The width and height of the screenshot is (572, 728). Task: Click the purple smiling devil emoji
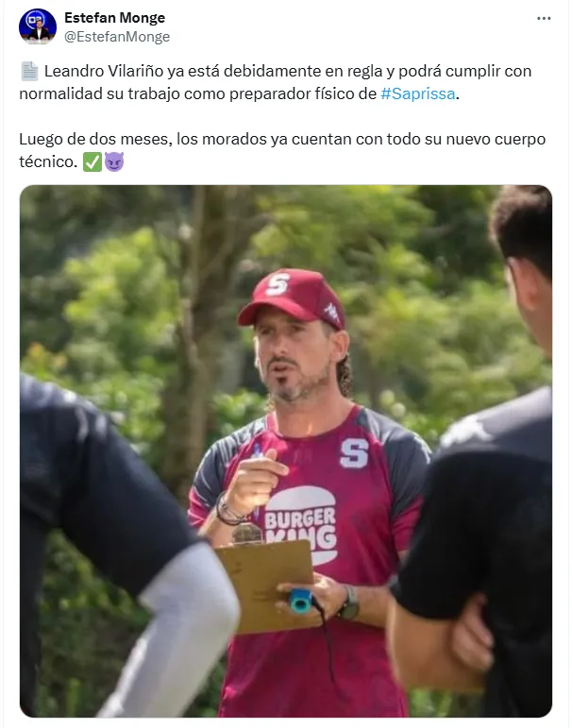pyautogui.click(x=114, y=162)
